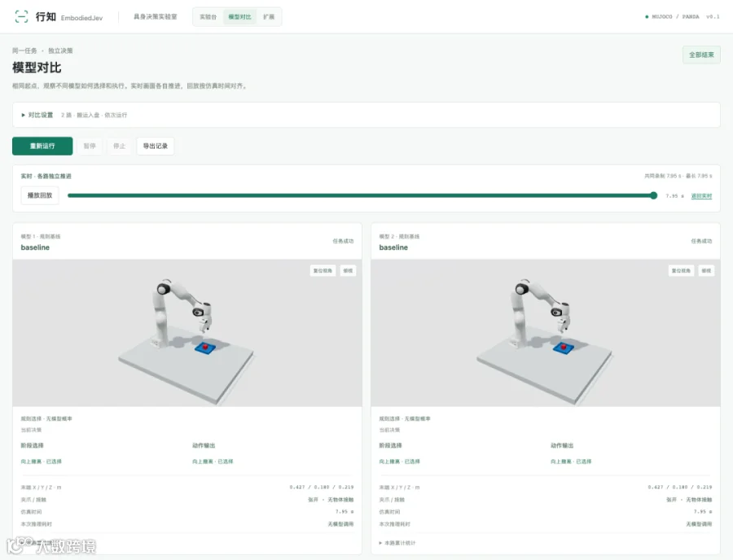Click 无模型调用 value in the 模型 1 card
The width and height of the screenshot is (733, 560).
(x=340, y=524)
